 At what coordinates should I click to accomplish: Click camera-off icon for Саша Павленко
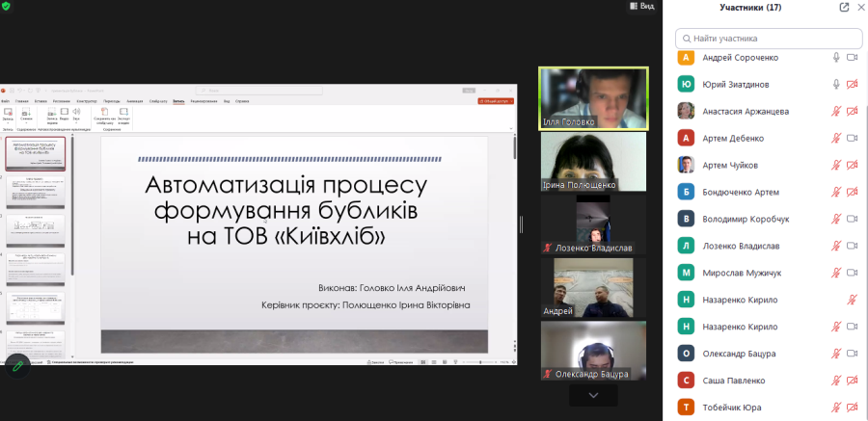click(x=853, y=381)
